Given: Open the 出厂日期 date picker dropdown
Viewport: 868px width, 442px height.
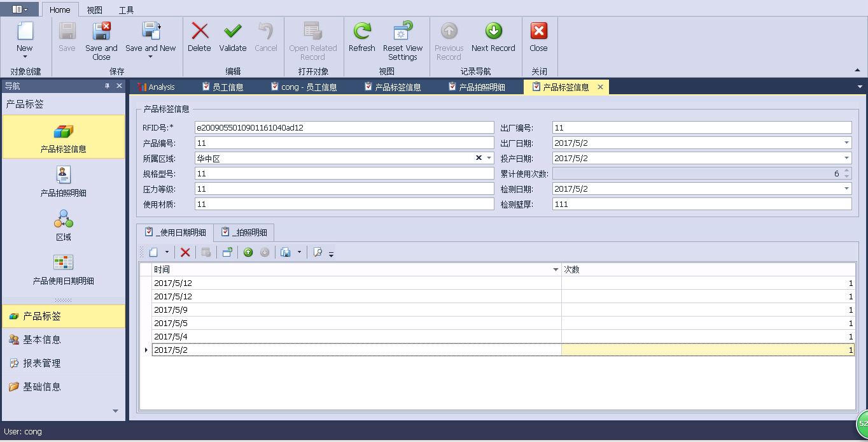Looking at the screenshot, I should (x=847, y=143).
